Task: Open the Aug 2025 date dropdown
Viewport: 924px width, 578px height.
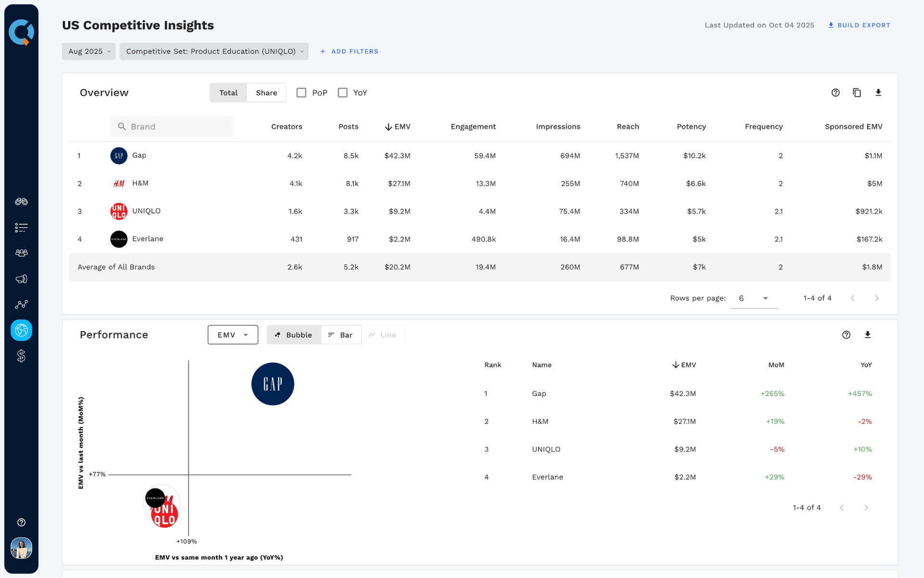Action: (x=89, y=51)
